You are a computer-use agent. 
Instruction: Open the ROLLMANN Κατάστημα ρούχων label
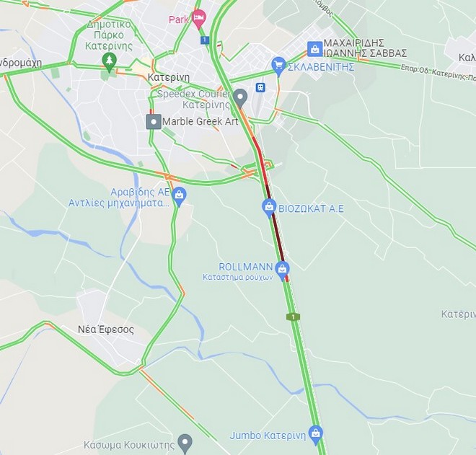pyautogui.click(x=238, y=271)
